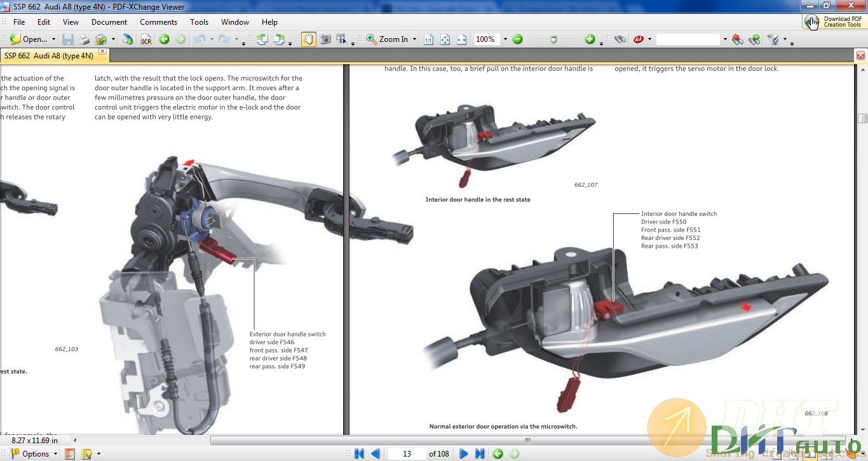Image resolution: width=868 pixels, height=461 pixels.
Task: Click the Fit Width icon
Action: [x=461, y=39]
